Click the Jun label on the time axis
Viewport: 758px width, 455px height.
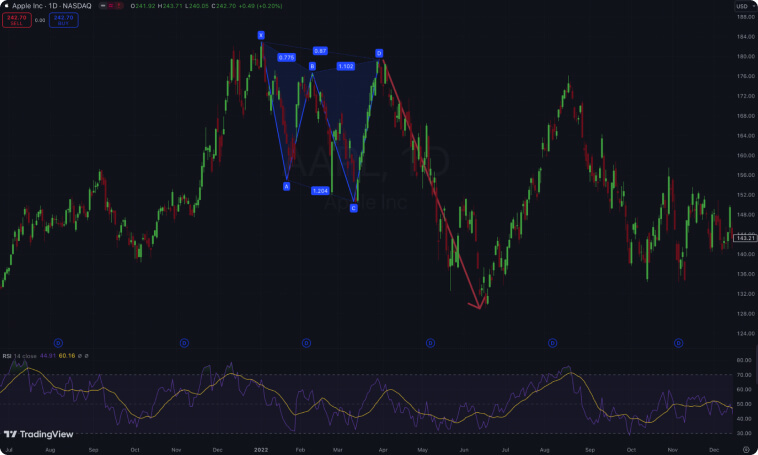(464, 450)
